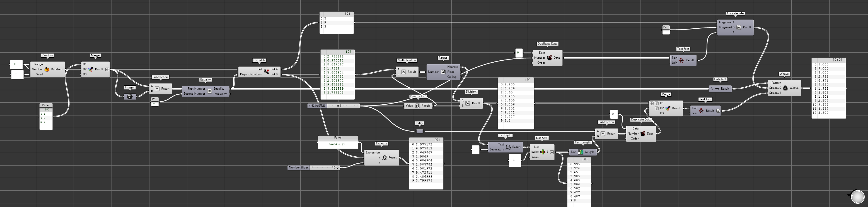Click the Weave component spiral icon
The width and height of the screenshot is (868, 207).
click(785, 88)
